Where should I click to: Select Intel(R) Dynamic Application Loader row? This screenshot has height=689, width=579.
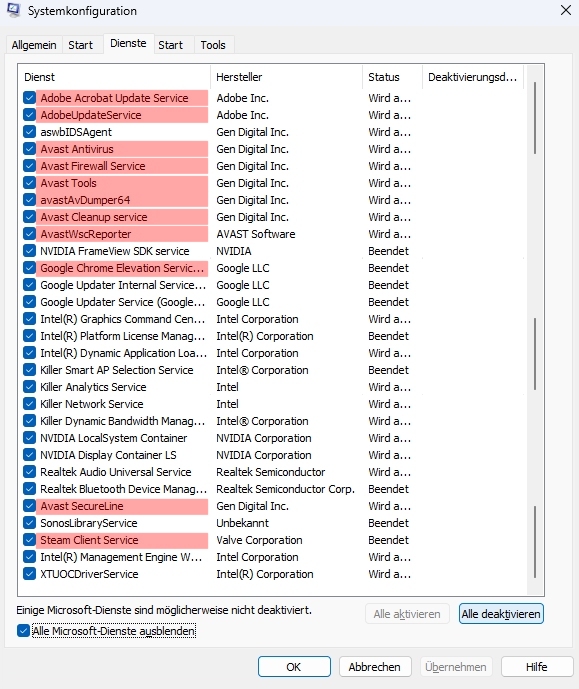tap(123, 353)
